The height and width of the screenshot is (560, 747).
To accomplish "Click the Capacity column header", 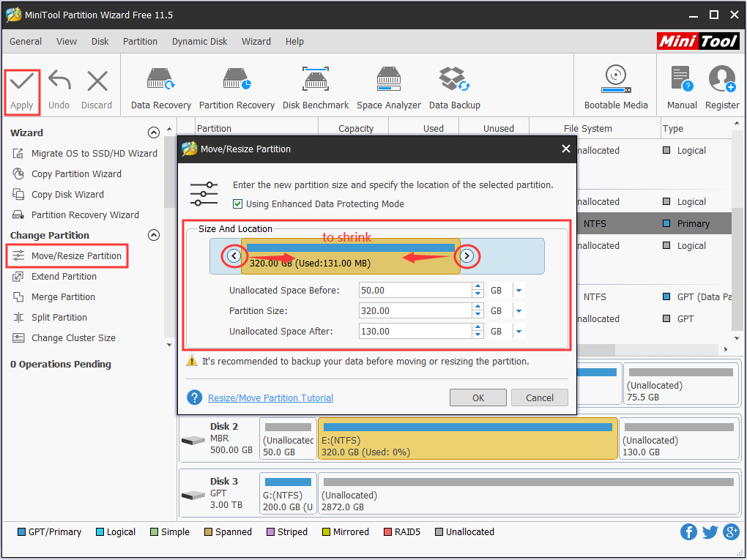I will coord(355,129).
